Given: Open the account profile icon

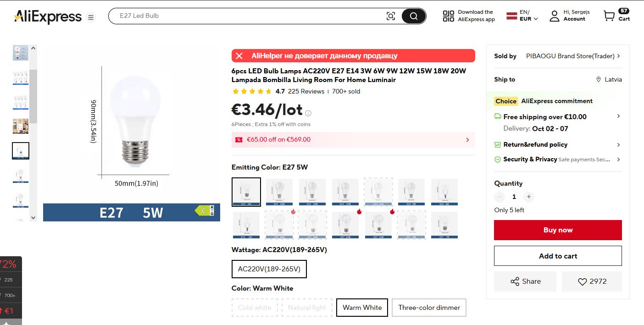Looking at the screenshot, I should point(555,16).
